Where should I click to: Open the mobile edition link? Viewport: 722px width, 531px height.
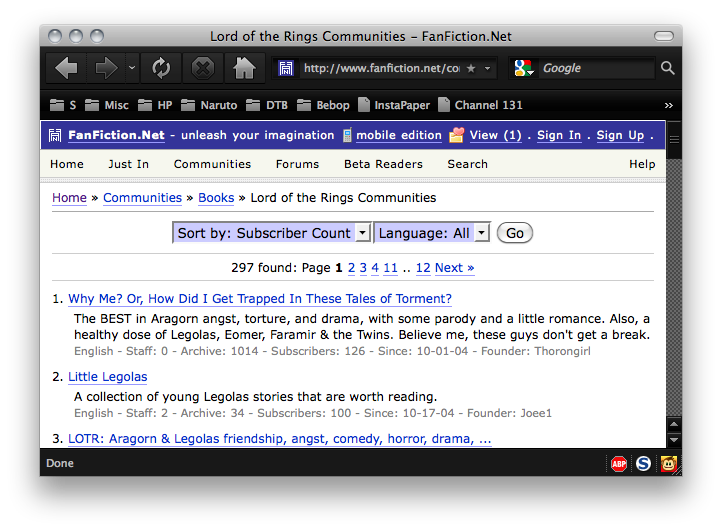click(399, 135)
